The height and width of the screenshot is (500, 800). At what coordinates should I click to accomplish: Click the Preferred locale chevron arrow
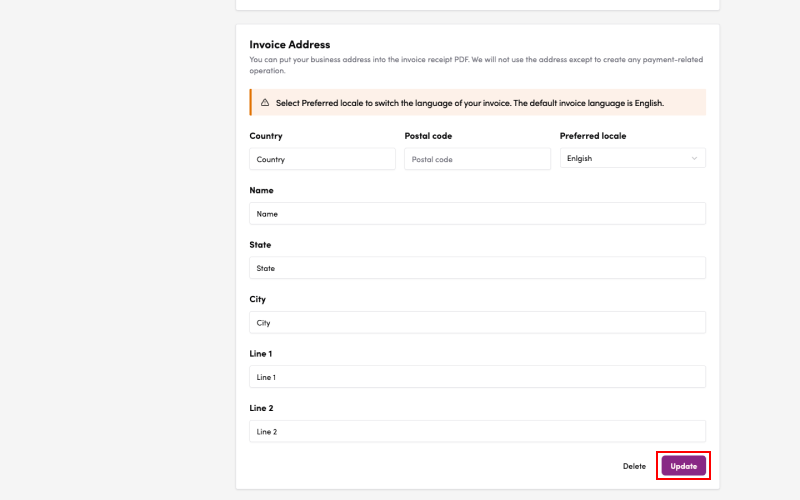[x=694, y=158]
